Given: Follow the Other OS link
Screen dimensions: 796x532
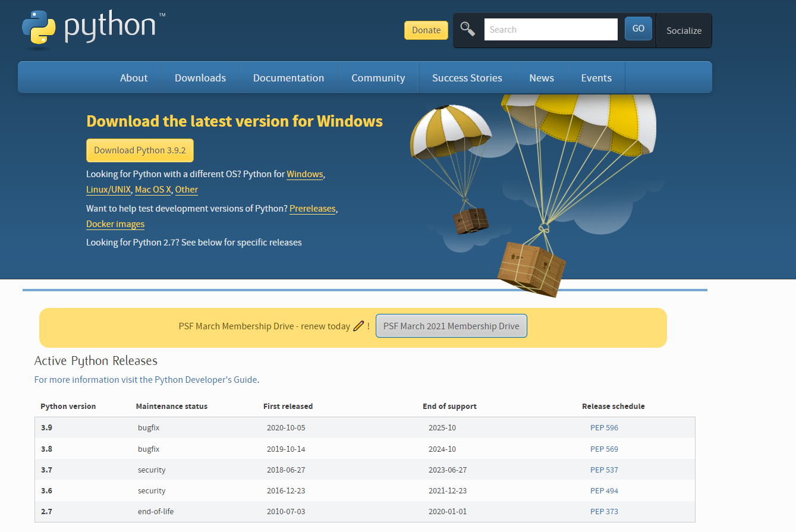Looking at the screenshot, I should [187, 190].
